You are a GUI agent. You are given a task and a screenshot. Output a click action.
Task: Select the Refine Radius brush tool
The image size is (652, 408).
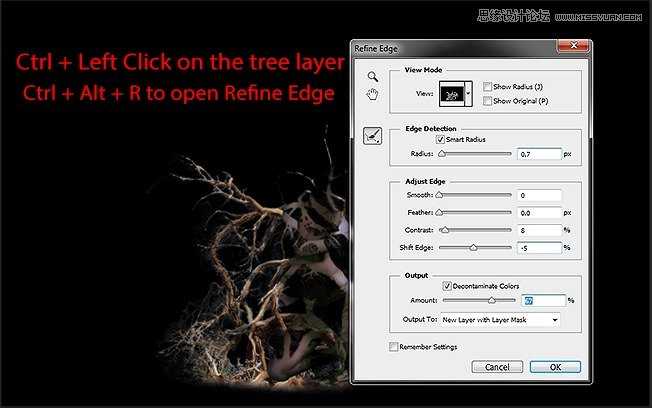[x=372, y=139]
